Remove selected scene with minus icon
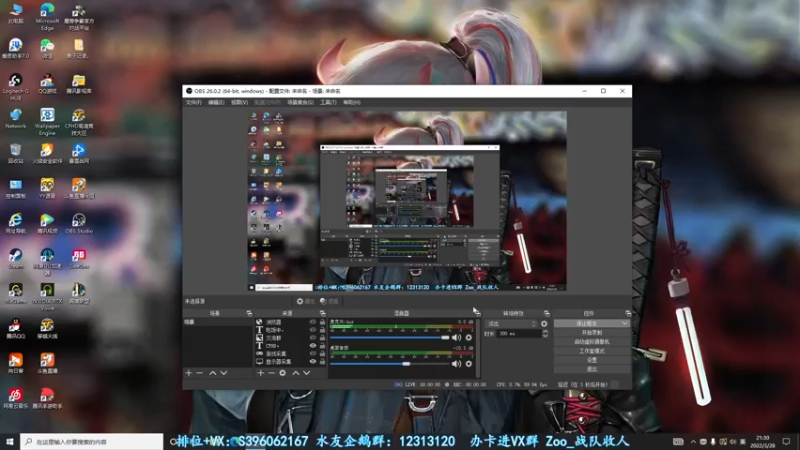800x450 pixels. (199, 373)
